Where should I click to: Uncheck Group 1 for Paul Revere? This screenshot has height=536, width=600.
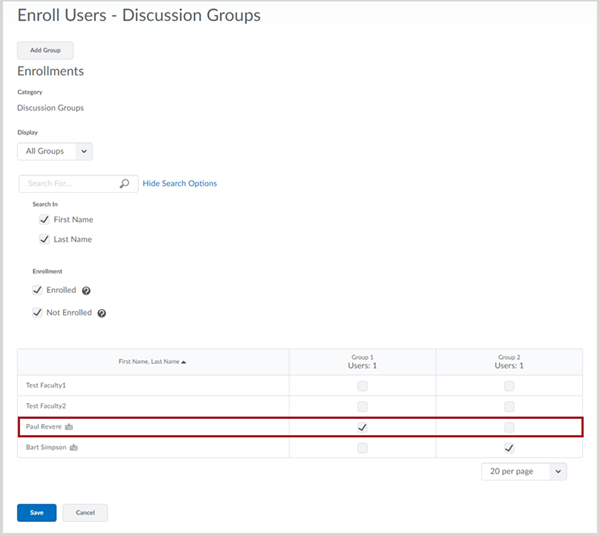point(362,427)
